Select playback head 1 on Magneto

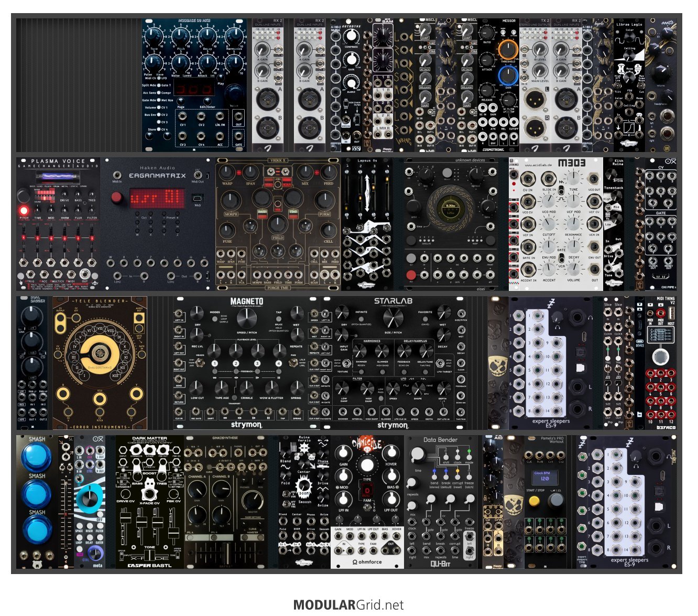click(215, 363)
